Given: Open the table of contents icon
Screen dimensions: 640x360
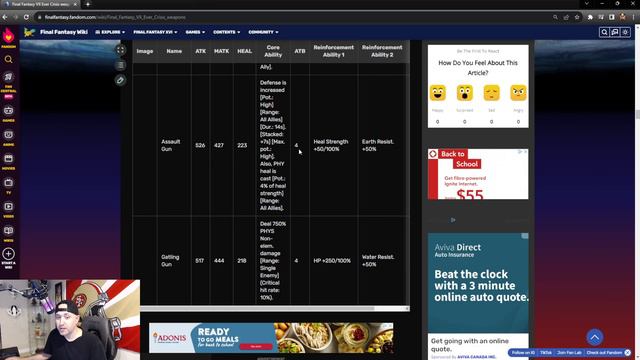Looking at the screenshot, I should (120, 65).
